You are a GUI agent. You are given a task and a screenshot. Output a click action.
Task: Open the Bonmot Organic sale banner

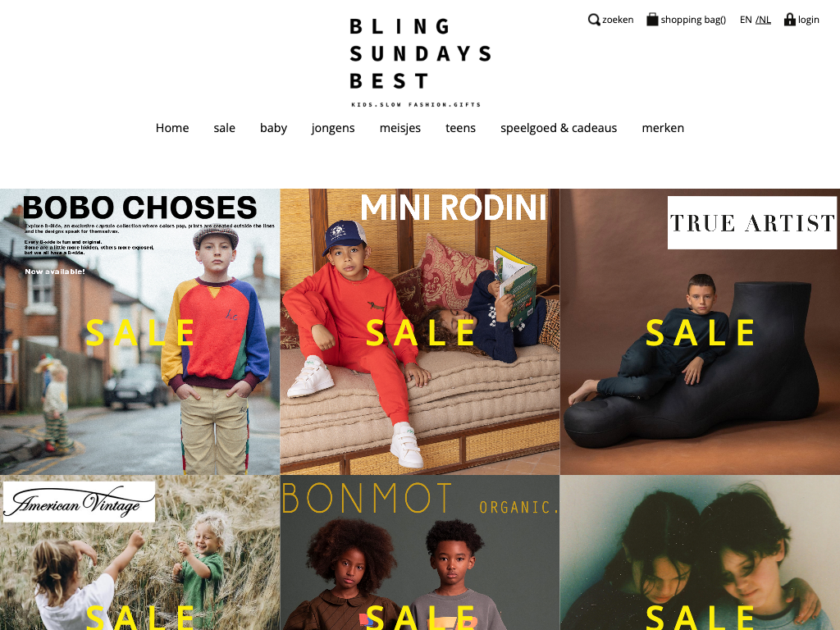click(420, 553)
